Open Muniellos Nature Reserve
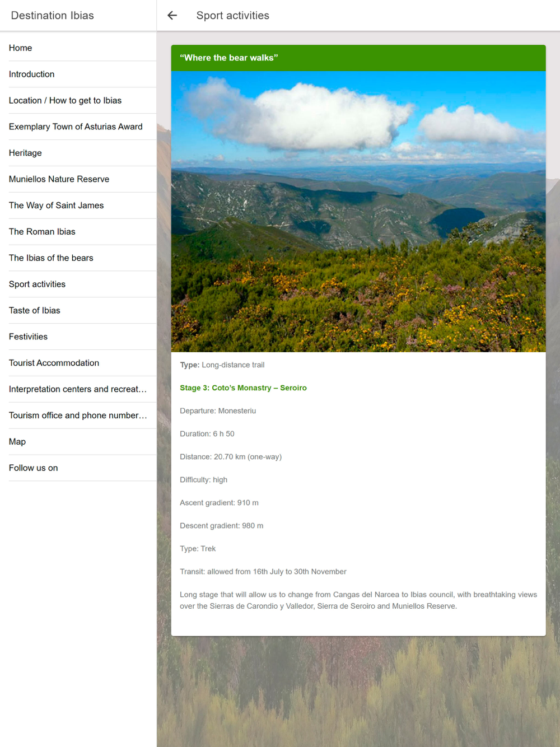The image size is (560, 747). pos(78,180)
